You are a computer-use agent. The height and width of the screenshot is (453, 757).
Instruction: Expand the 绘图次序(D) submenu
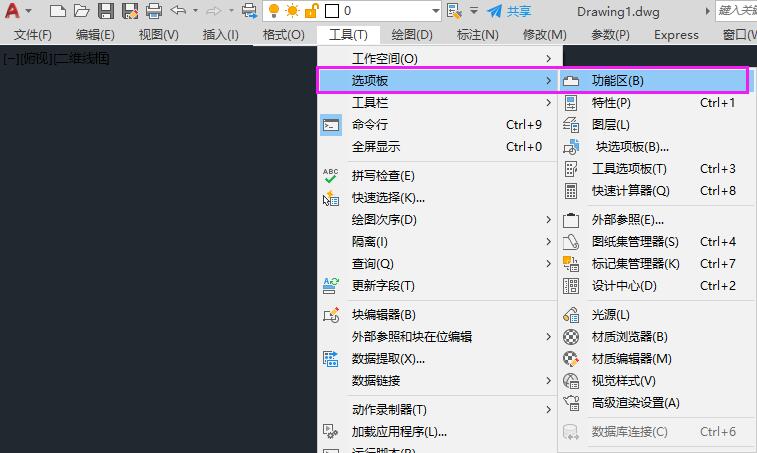pyautogui.click(x=439, y=220)
